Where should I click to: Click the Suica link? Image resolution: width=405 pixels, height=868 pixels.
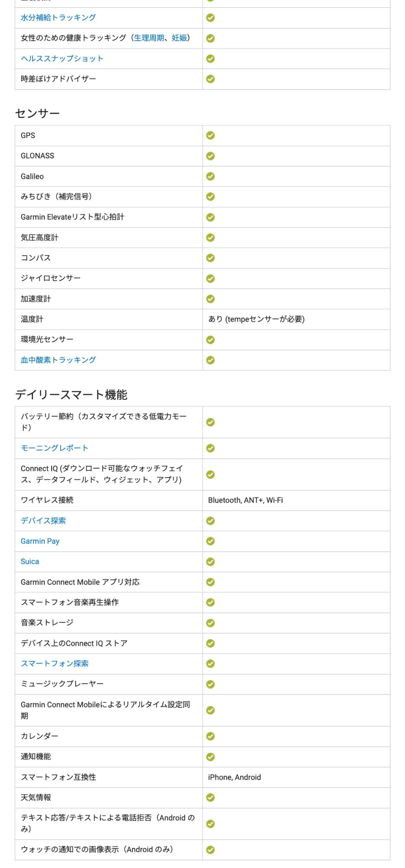[x=30, y=561]
